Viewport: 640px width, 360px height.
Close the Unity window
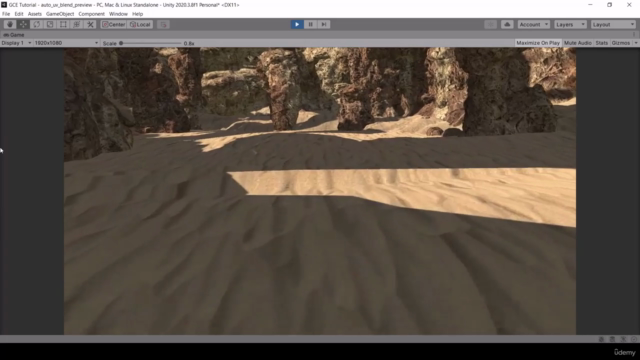pos(629,5)
